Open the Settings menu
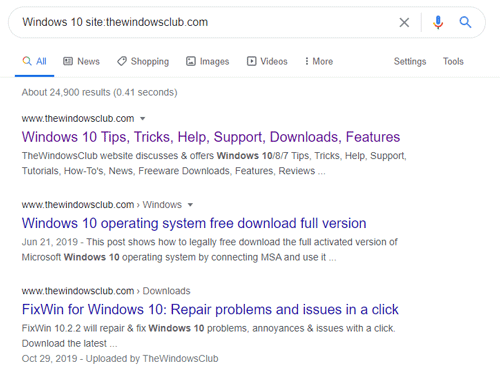 click(x=410, y=61)
